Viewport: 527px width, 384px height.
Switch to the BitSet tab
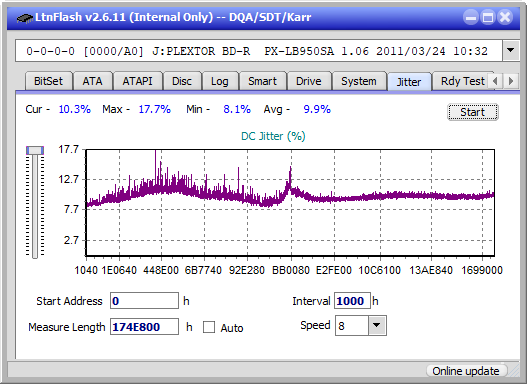pyautogui.click(x=48, y=81)
